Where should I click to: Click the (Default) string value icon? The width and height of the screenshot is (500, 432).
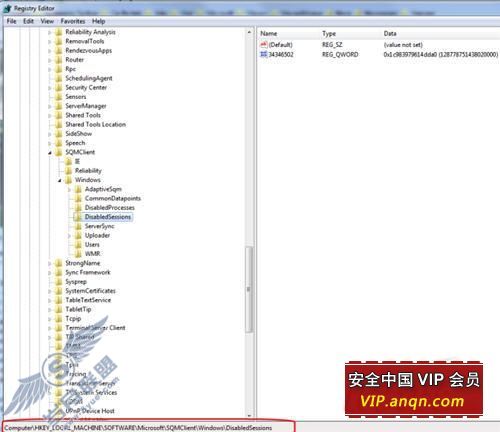click(264, 44)
